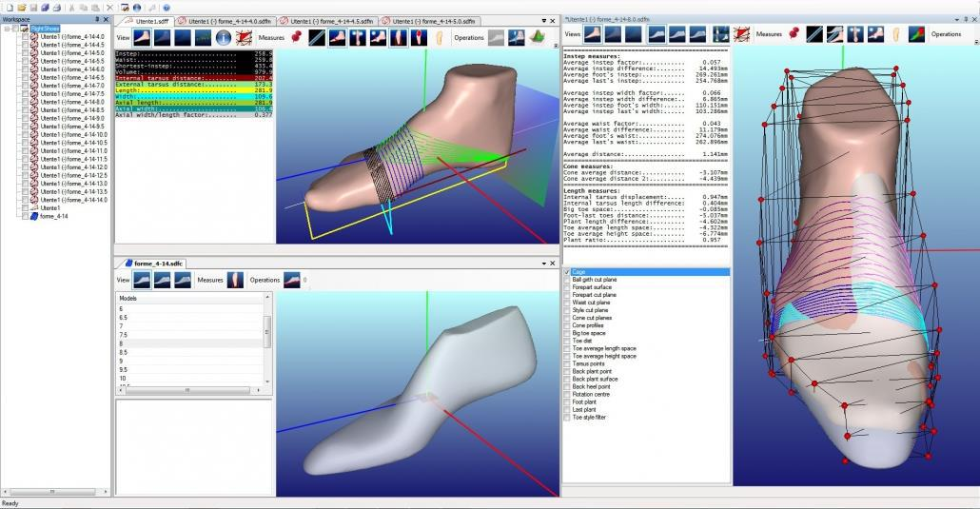Select the forme_4-14 item in Workspace tree
The image size is (980, 509).
pos(53,216)
